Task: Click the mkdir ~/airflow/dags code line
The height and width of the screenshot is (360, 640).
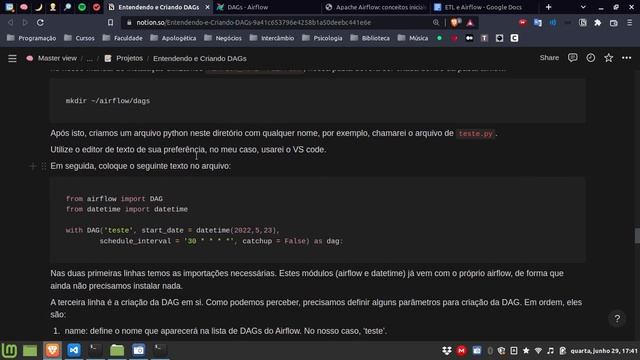Action: 108,101
